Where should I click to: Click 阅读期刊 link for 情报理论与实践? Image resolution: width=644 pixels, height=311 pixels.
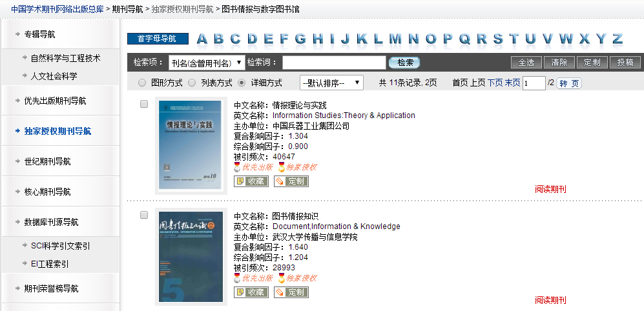[x=550, y=189]
